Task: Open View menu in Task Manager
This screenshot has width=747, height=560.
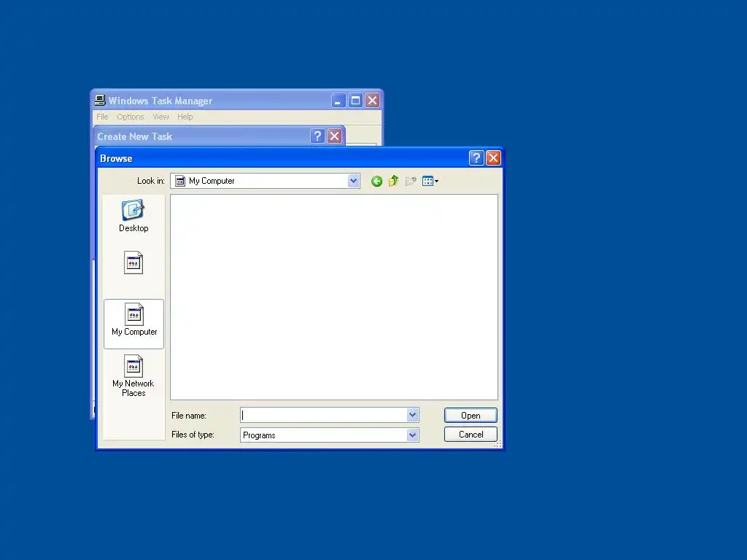Action: pos(160,117)
